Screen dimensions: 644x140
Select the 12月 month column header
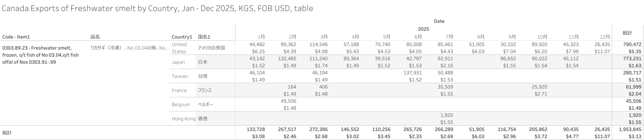605,37
